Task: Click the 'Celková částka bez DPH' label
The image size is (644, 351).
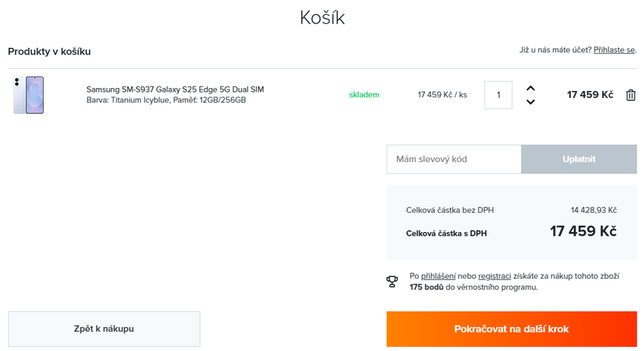Action: coord(449,210)
